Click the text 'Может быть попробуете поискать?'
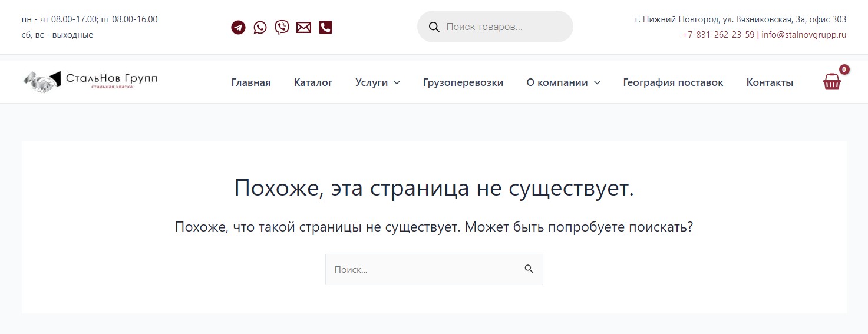Image resolution: width=868 pixels, height=334 pixels. (579, 227)
